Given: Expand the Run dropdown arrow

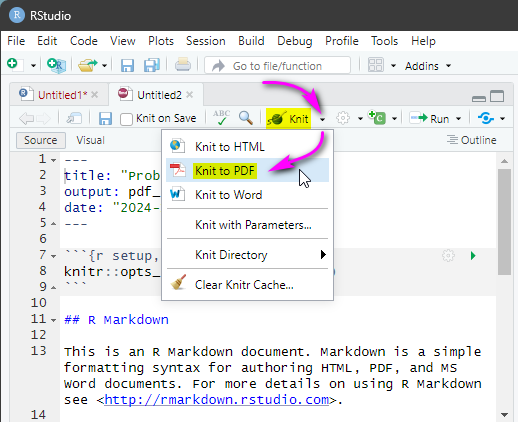Looking at the screenshot, I should click(x=459, y=119).
